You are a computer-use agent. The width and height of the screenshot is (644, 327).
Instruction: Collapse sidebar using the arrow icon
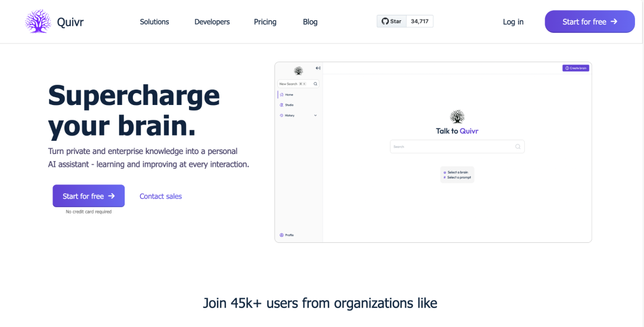point(318,68)
